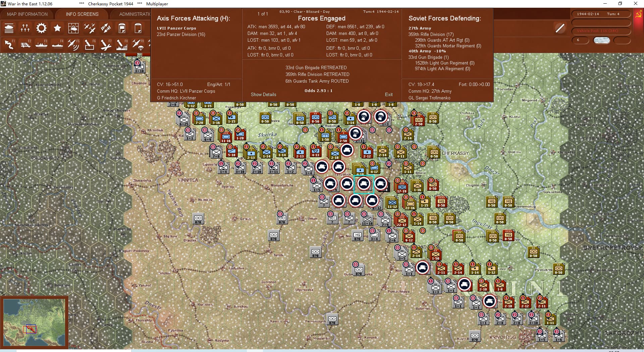Click the Uman town label on map
The image size is (644, 352).
[312, 218]
